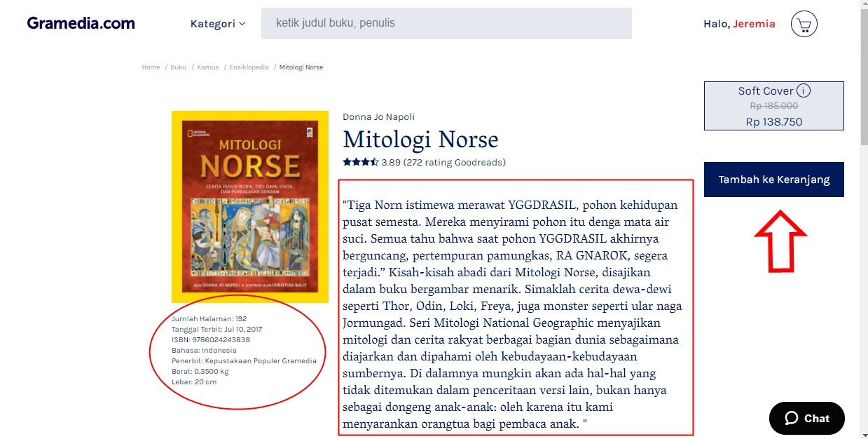Image resolution: width=868 pixels, height=439 pixels.
Task: Open the Jeremia account name
Action: click(x=754, y=24)
